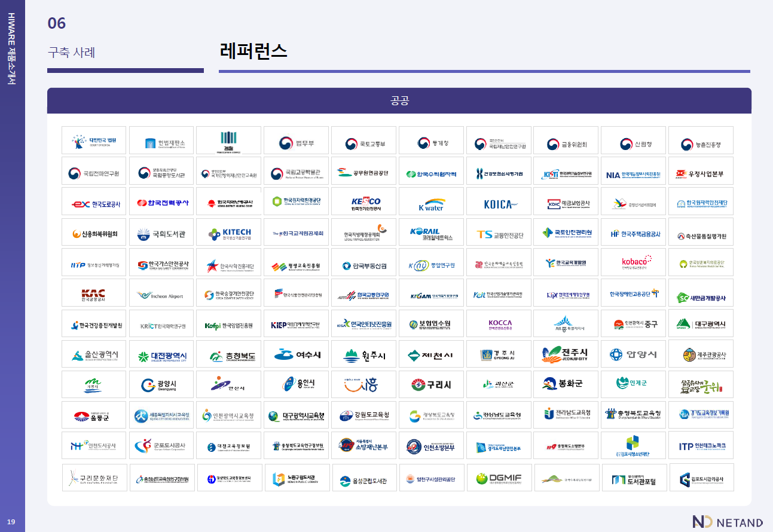Viewport: 773px width, 532px height.
Task: Click the 금융위원회 logo
Action: (x=566, y=140)
